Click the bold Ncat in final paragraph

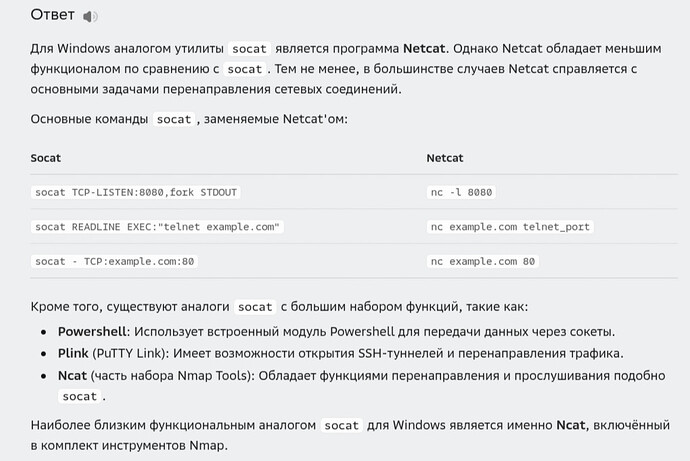[576, 426]
